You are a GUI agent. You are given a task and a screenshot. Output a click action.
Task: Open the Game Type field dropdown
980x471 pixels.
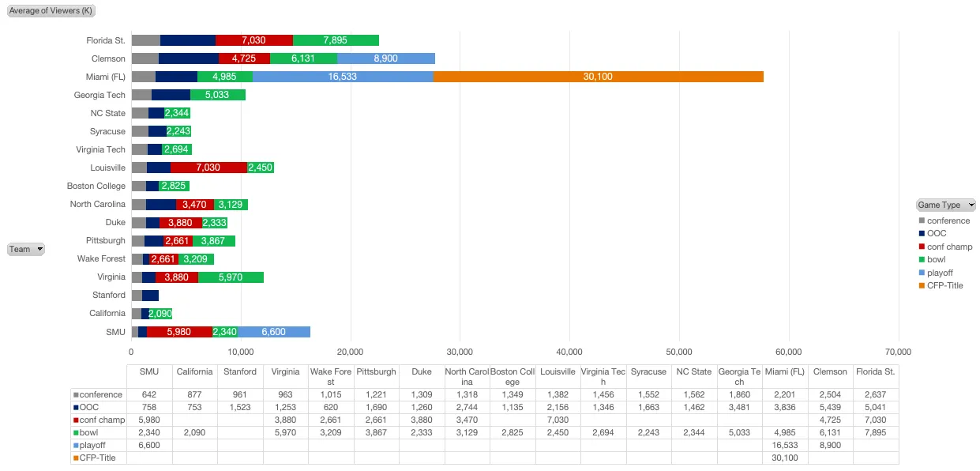[946, 205]
